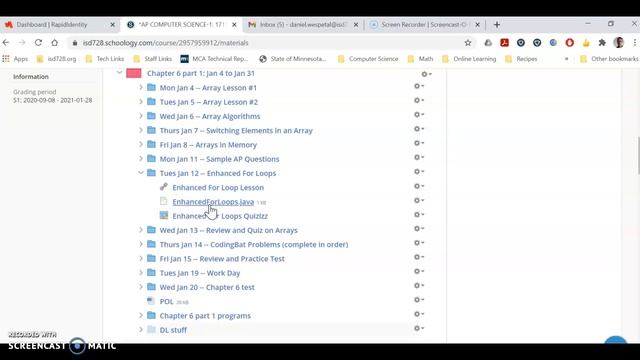
Task: Open gear menu for Fri Jan 15 Review and Practice Test
Action: pyautogui.click(x=419, y=257)
